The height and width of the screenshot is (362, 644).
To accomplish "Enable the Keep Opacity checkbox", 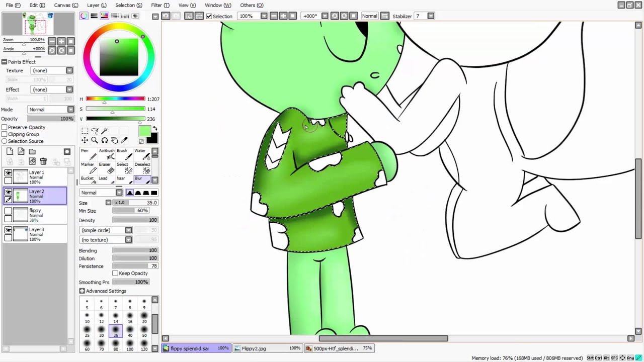I will tap(115, 274).
